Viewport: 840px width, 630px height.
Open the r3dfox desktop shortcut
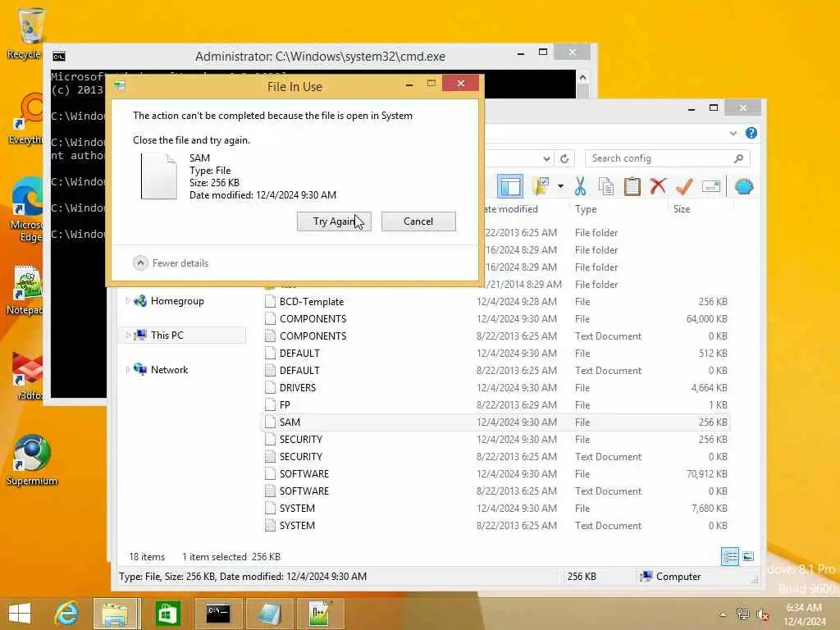coord(27,376)
